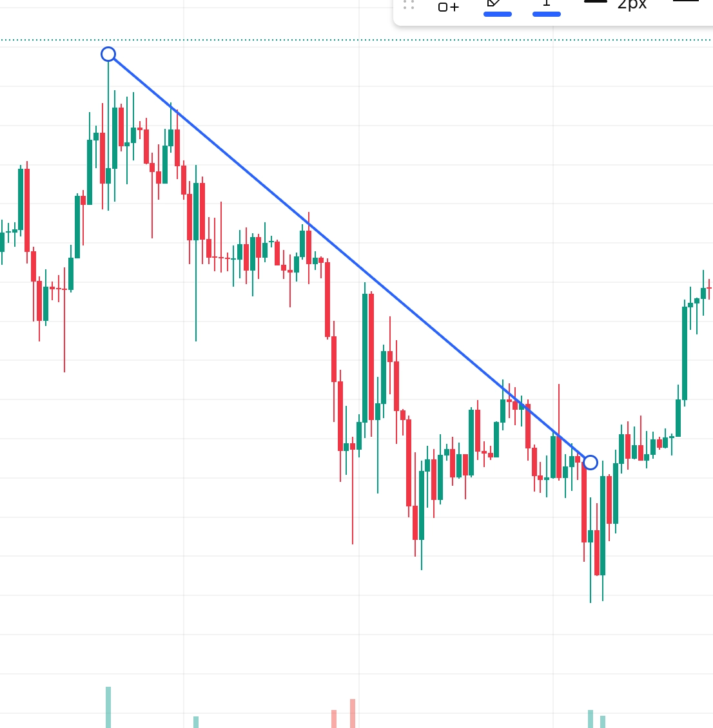Click the tallest green volume bar
This screenshot has height=728, width=713.
108,707
